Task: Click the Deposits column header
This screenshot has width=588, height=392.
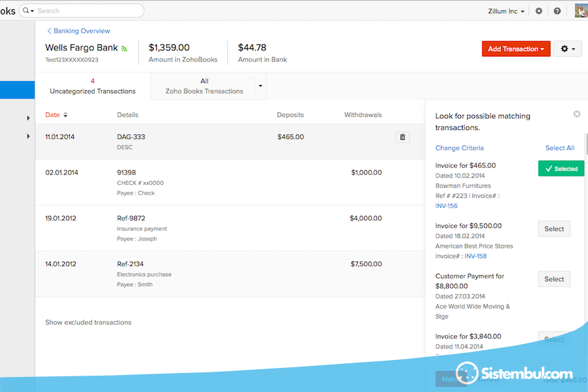Action: click(290, 115)
